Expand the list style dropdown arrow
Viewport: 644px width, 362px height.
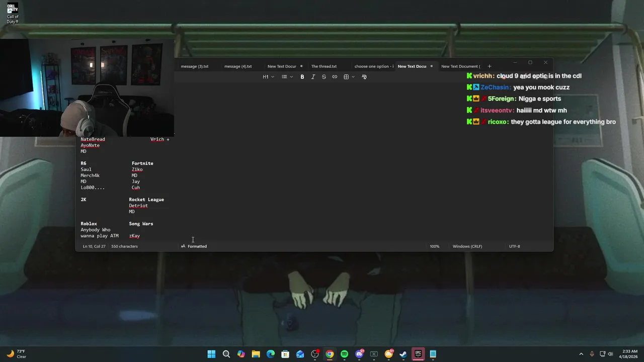[291, 77]
